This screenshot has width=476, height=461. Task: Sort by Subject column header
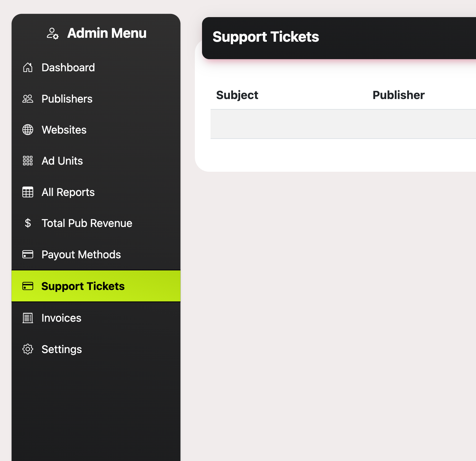coord(237,95)
